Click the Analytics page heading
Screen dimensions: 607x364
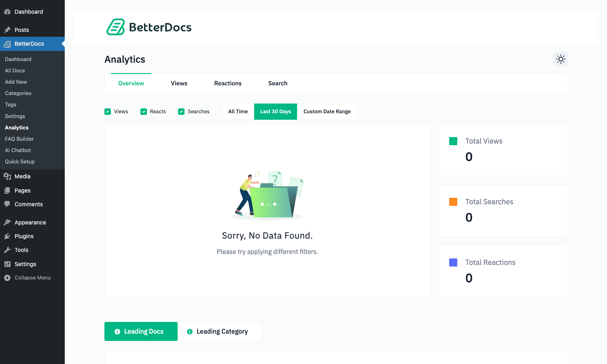tap(125, 59)
